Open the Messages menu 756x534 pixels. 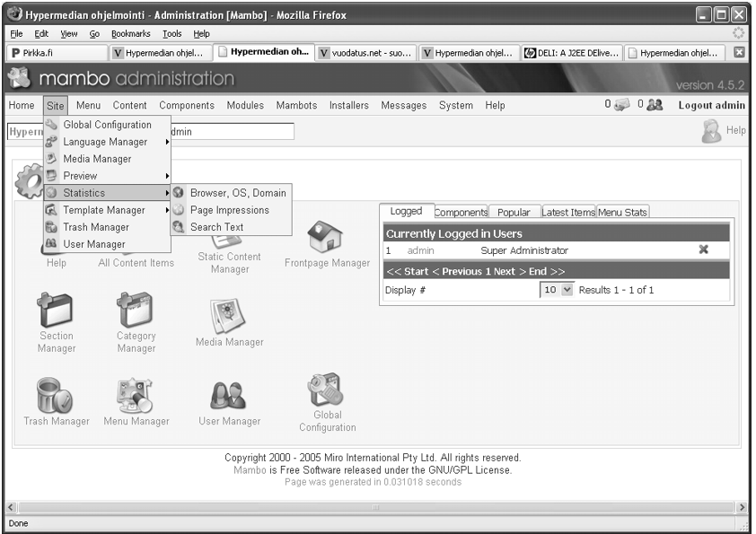pyautogui.click(x=403, y=105)
